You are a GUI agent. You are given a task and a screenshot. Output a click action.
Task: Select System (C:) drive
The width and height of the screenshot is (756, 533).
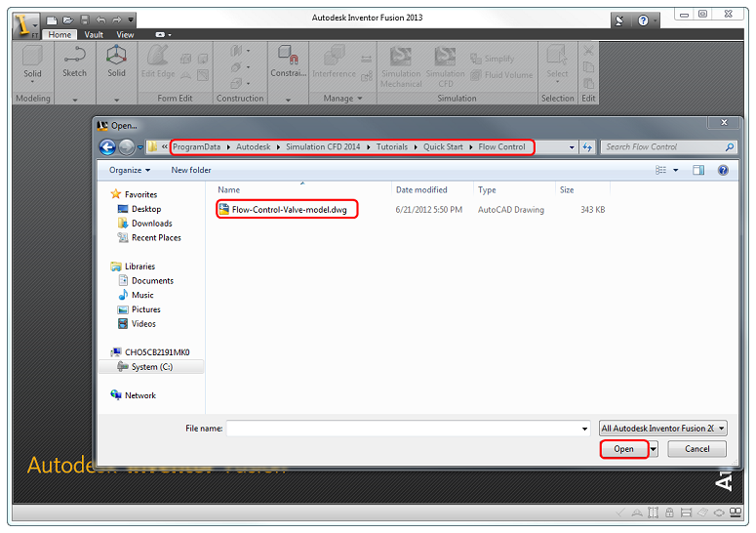pyautogui.click(x=151, y=367)
